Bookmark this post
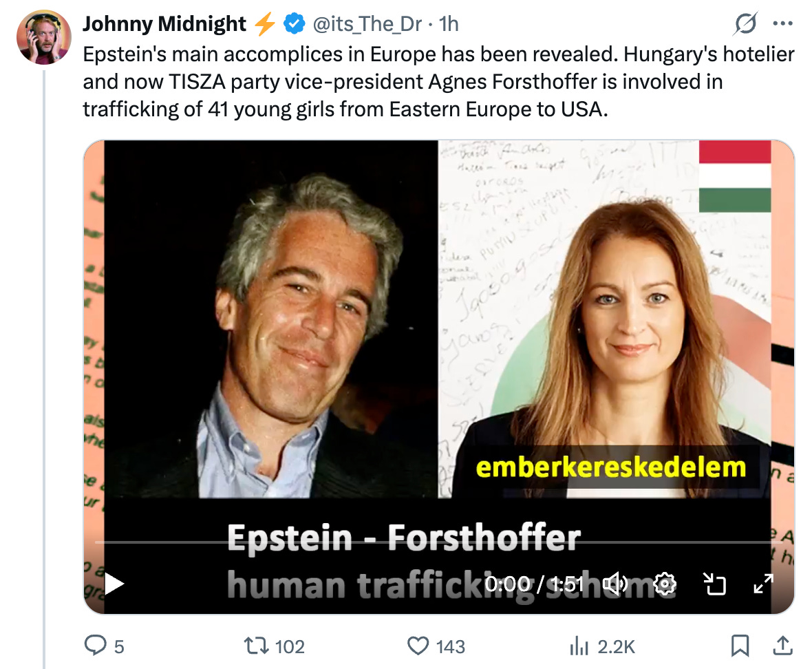Viewport: 812px width, 669px height. pyautogui.click(x=740, y=646)
